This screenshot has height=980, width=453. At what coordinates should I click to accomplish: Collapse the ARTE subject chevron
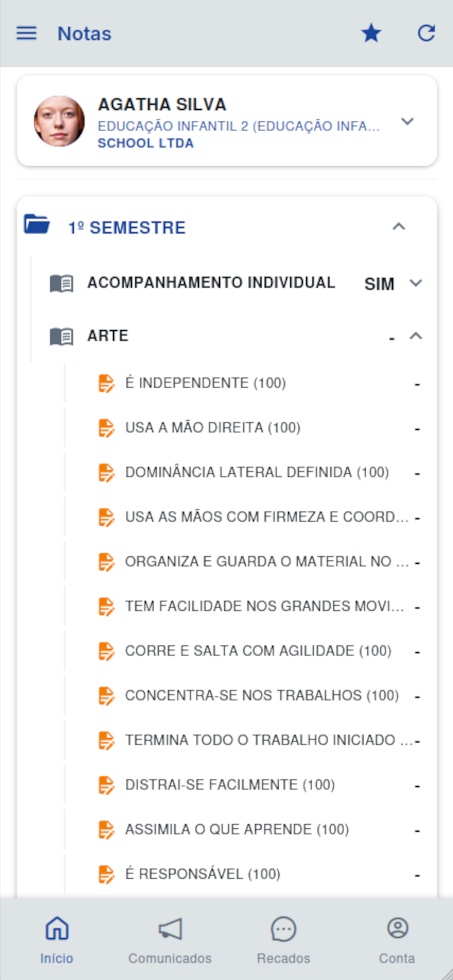(x=416, y=336)
